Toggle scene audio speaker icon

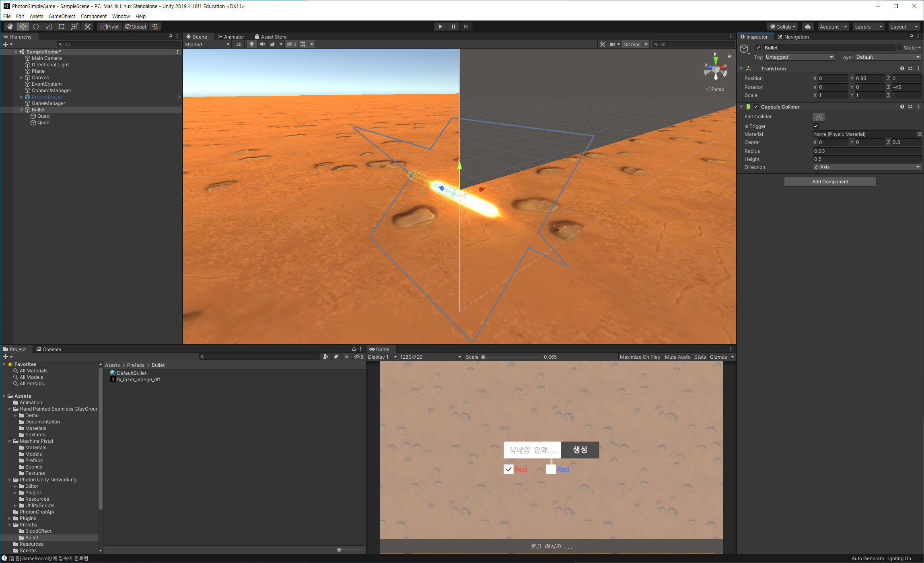point(262,44)
